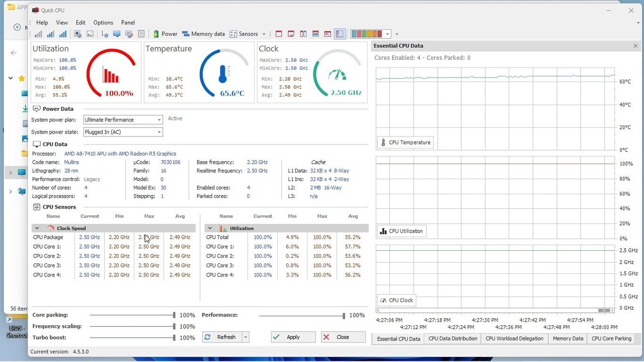This screenshot has width=644, height=362.
Task: Toggle the CPU Utilization chart label
Action: point(401,231)
